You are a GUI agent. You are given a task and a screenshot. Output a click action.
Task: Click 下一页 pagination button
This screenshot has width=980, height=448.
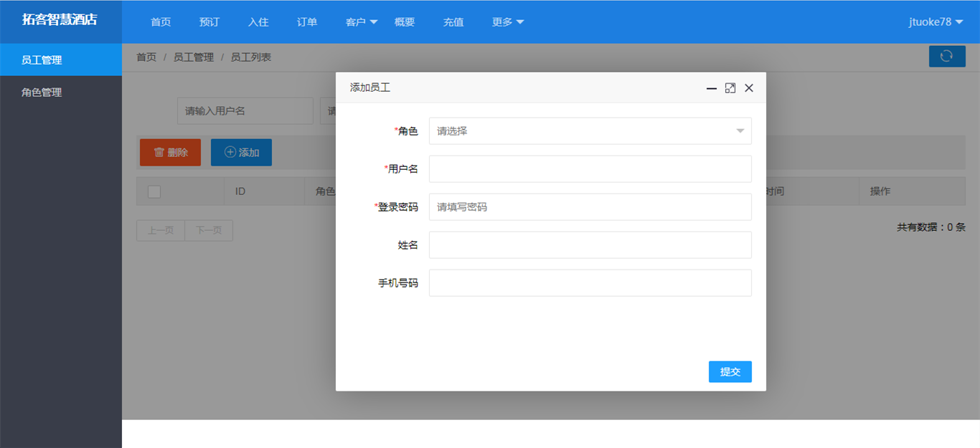click(x=209, y=231)
